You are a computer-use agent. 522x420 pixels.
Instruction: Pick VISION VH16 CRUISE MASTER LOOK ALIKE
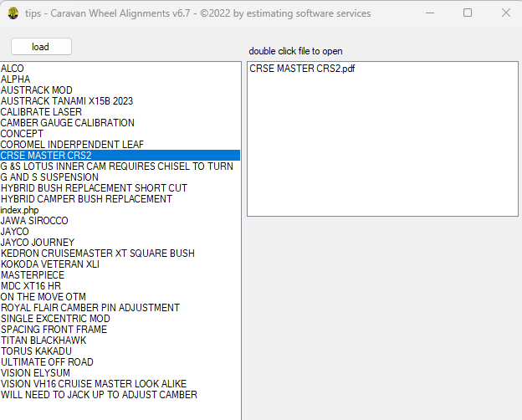tap(120, 384)
